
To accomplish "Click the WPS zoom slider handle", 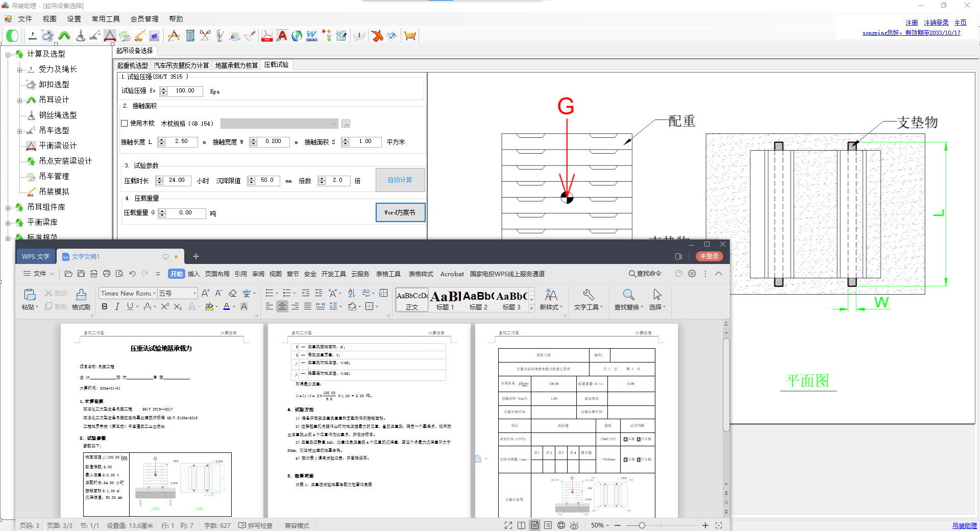I will point(642,525).
